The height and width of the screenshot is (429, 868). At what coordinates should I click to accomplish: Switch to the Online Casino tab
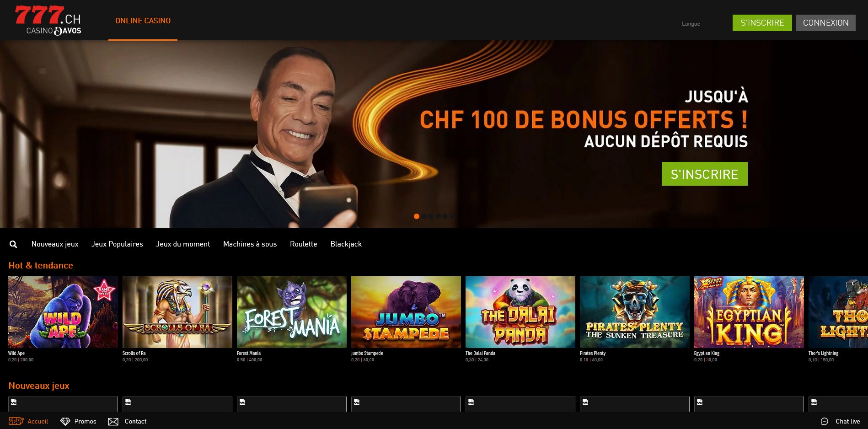(143, 21)
